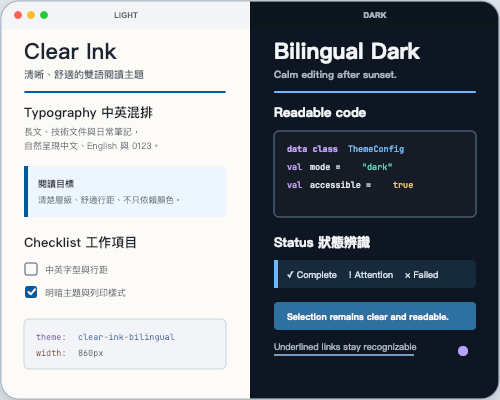
Task: Click the red close window button
Action: click(x=18, y=15)
